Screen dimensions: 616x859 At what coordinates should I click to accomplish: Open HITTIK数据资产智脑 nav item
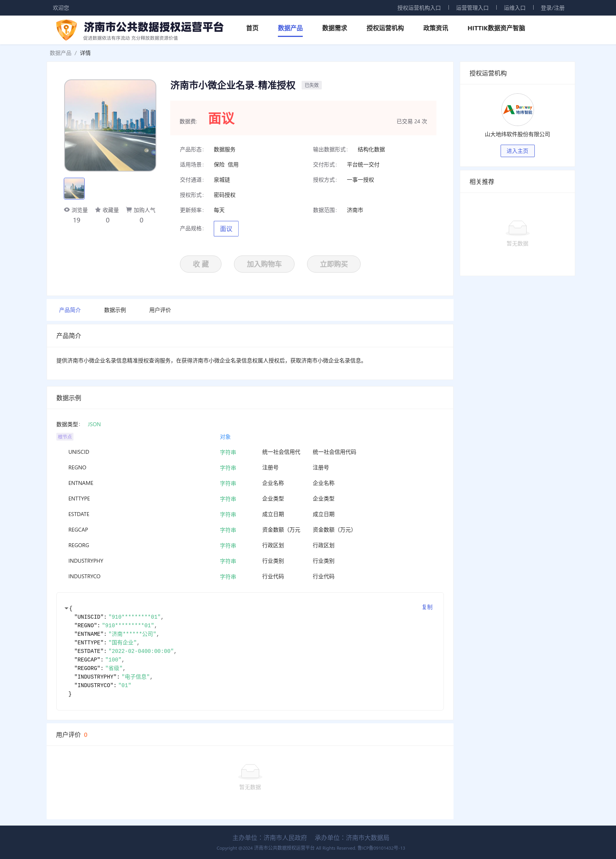click(496, 28)
